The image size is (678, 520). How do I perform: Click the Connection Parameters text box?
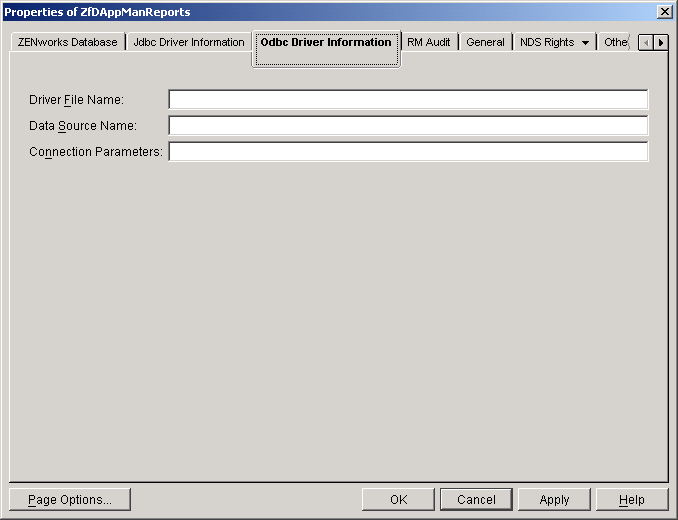pos(408,152)
